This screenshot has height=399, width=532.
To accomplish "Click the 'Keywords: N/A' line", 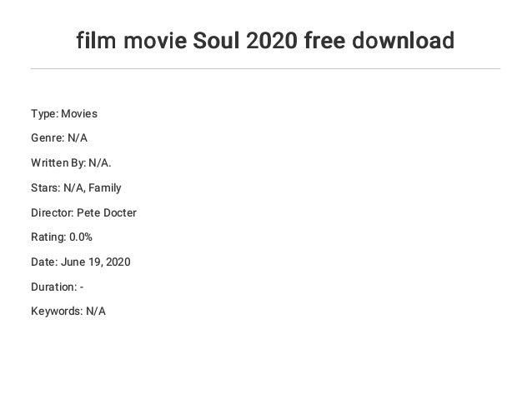I will pos(68,312).
